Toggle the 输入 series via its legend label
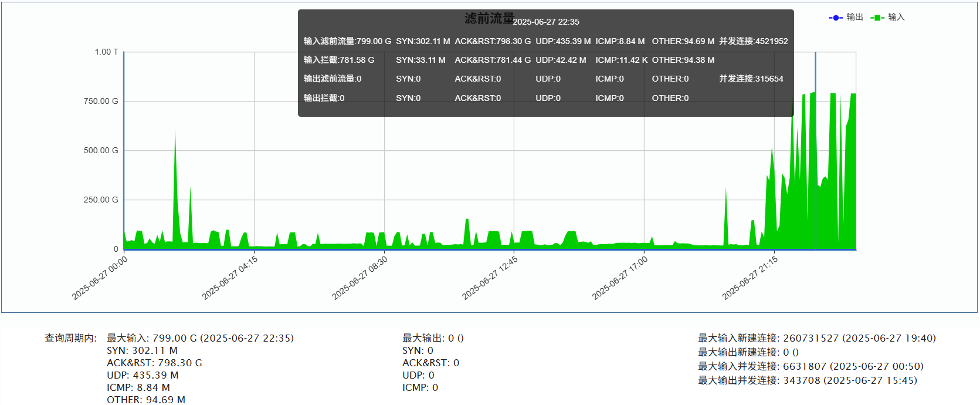Viewport: 980px width, 405px height. click(896, 18)
